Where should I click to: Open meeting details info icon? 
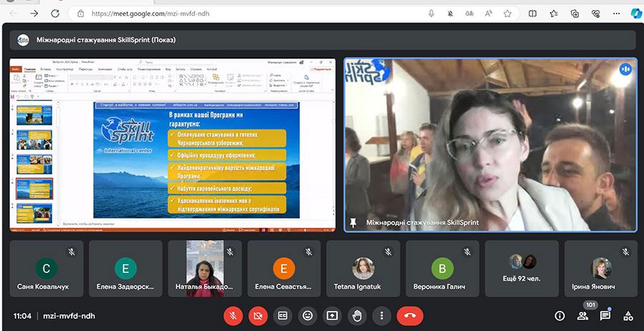[x=560, y=316]
